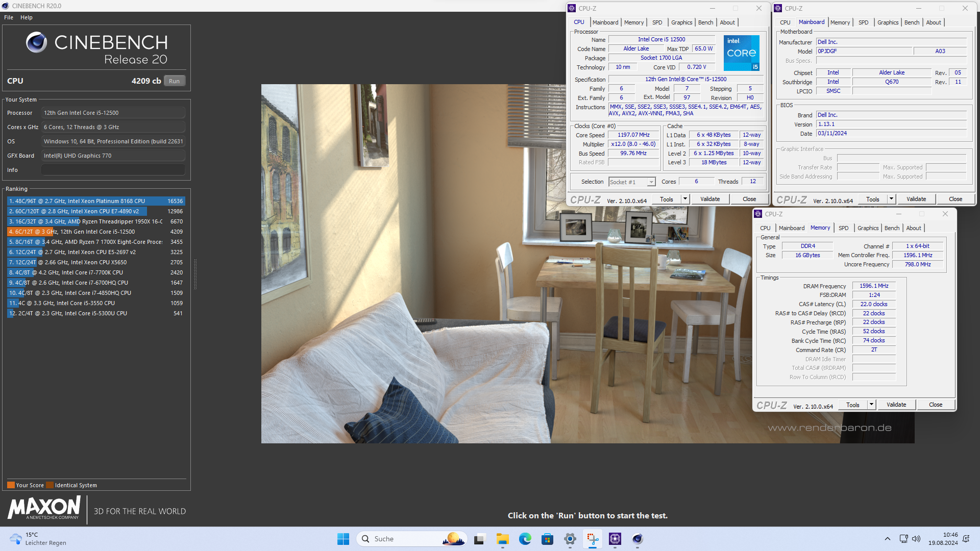Launch Microsoft Edge from the taskbar
The height and width of the screenshot is (551, 980).
525,539
